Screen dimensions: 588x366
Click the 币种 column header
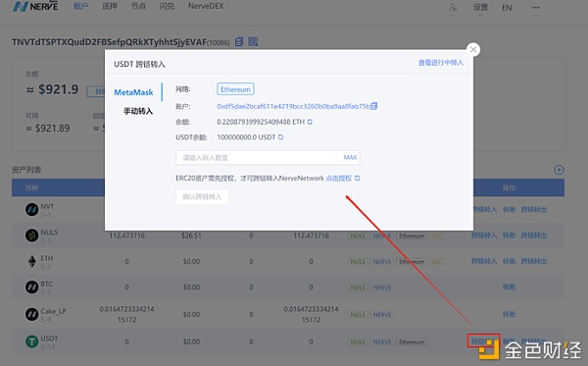tap(32, 187)
